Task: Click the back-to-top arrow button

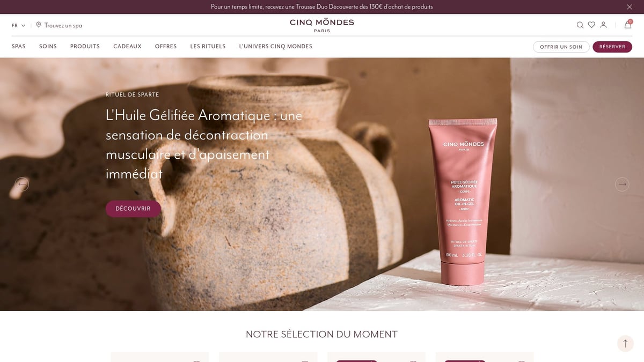Action: (x=625, y=344)
